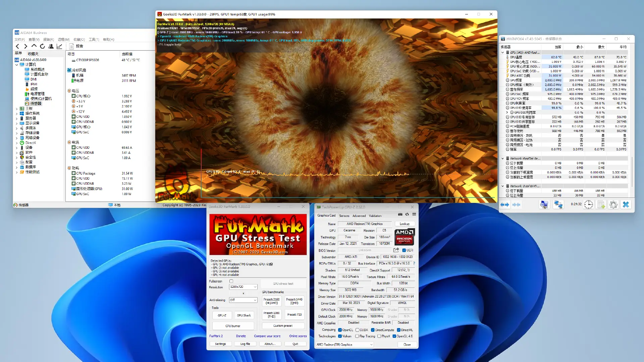Click AIDA64 forward navigation arrow

[x=26, y=46]
